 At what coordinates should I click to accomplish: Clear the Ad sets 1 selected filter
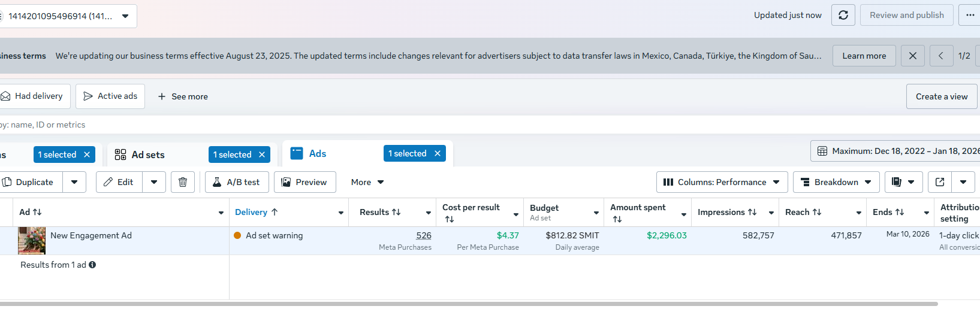coord(262,155)
